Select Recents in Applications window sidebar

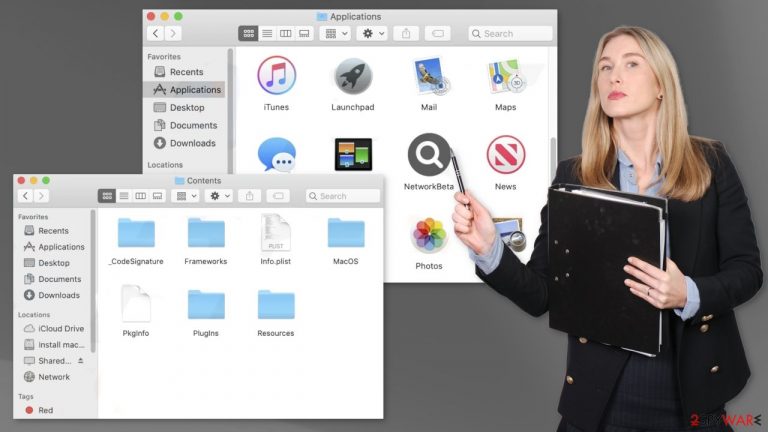(185, 72)
